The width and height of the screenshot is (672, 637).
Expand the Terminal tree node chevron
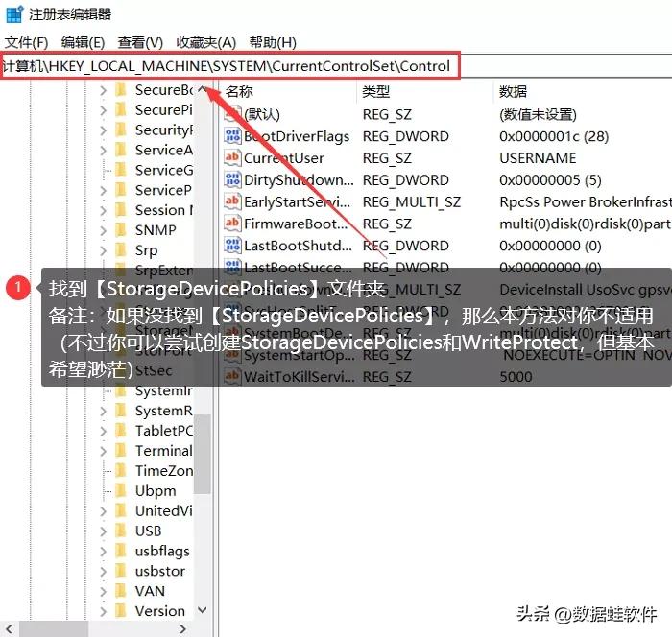click(x=103, y=451)
